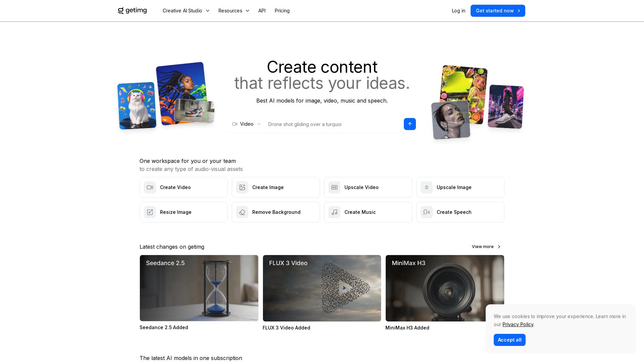Click the Create Speech voice icon
This screenshot has height=362, width=644.
point(427,212)
